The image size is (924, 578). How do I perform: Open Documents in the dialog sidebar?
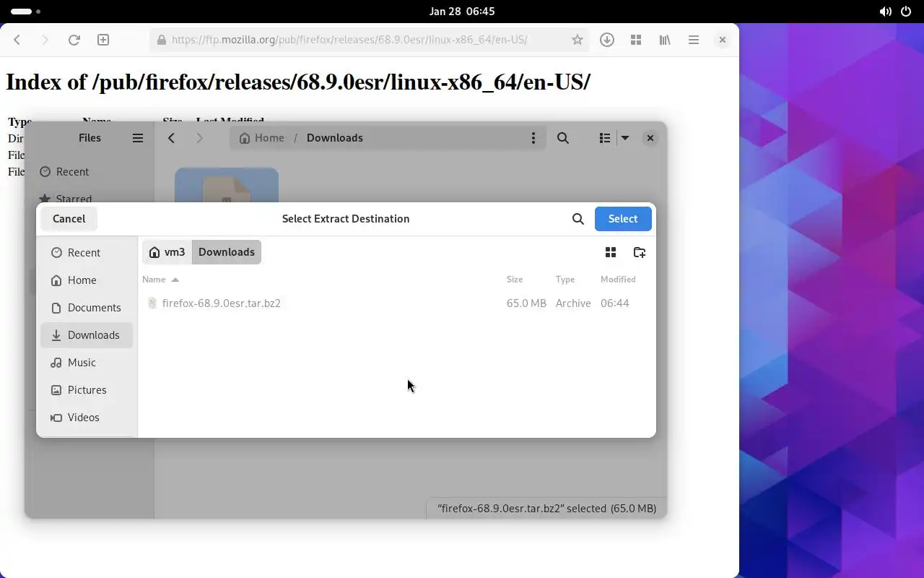(x=87, y=308)
